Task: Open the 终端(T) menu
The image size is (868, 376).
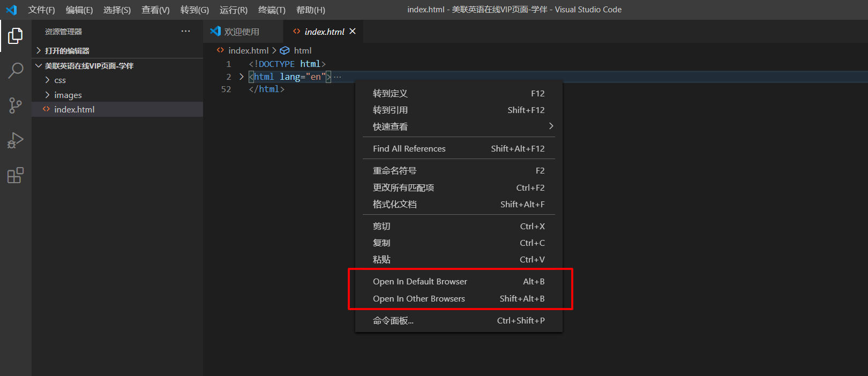Action: 272,10
